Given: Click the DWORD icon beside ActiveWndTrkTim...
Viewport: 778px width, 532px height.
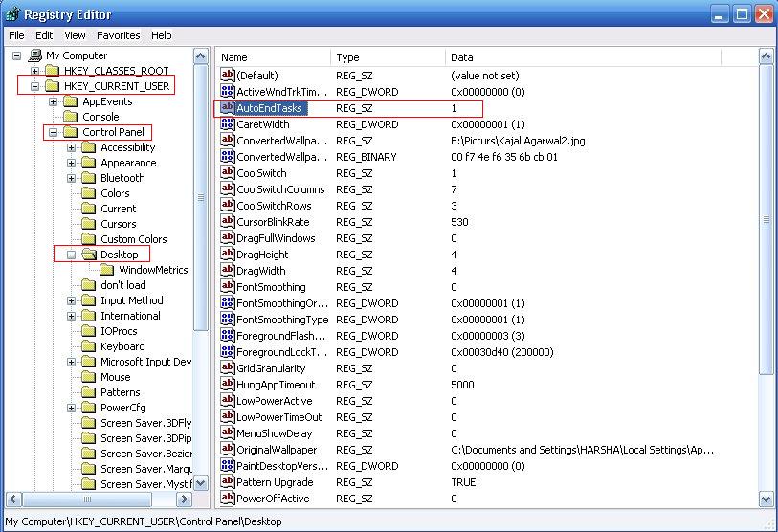Looking at the screenshot, I should pyautogui.click(x=228, y=91).
